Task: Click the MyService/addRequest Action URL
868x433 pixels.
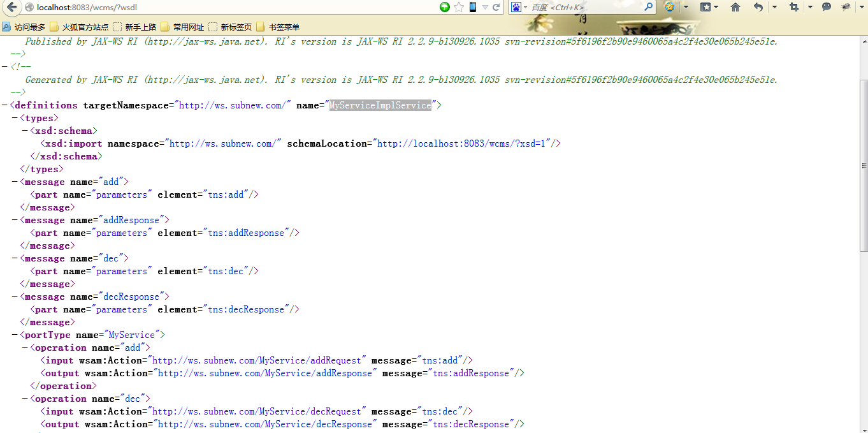Action: (x=256, y=360)
